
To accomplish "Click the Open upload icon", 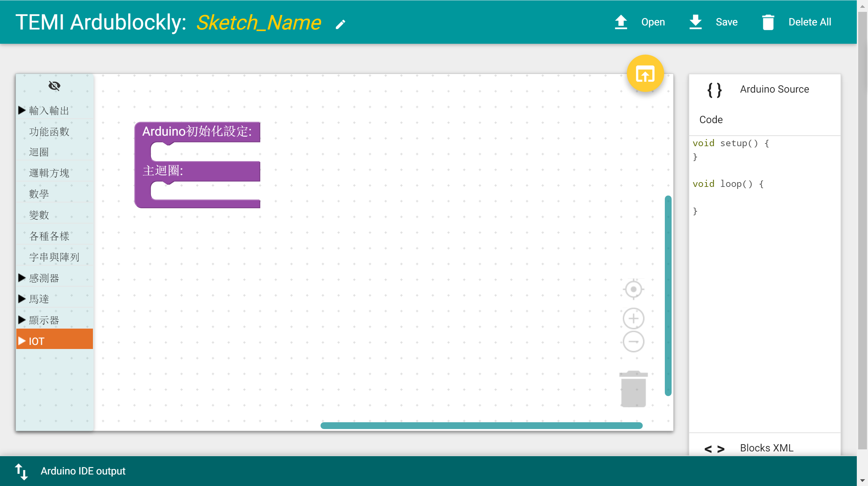I will [621, 22].
